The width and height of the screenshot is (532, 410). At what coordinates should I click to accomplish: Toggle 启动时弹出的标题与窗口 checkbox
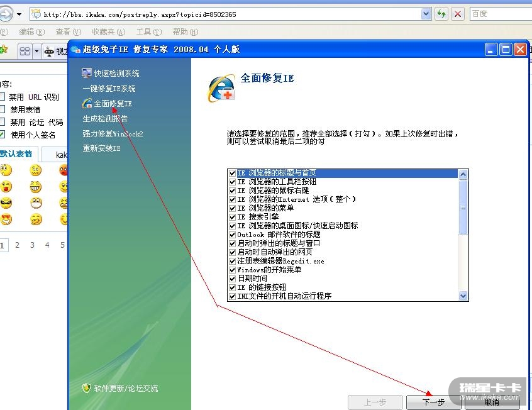click(233, 244)
